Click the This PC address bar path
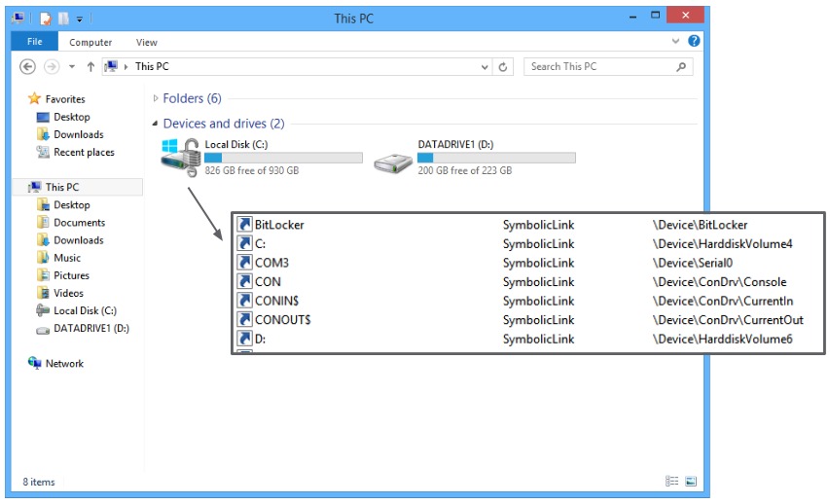The image size is (830, 504). [x=152, y=67]
